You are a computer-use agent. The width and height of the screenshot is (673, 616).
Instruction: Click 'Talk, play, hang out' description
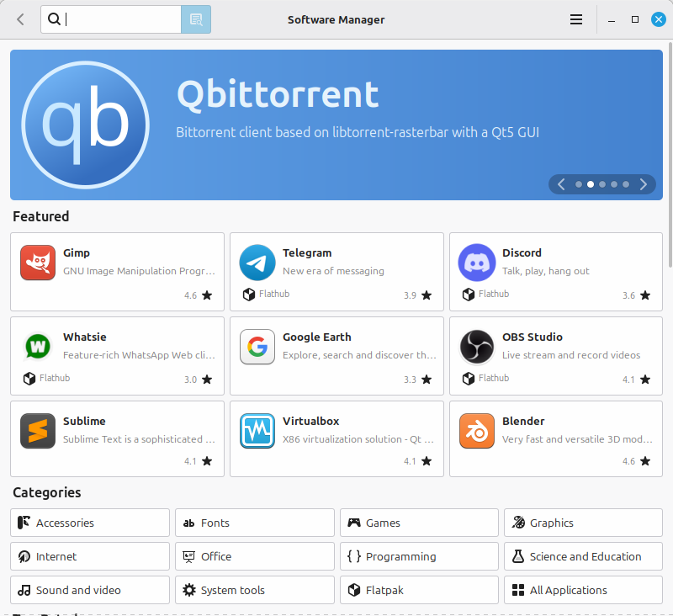click(545, 271)
